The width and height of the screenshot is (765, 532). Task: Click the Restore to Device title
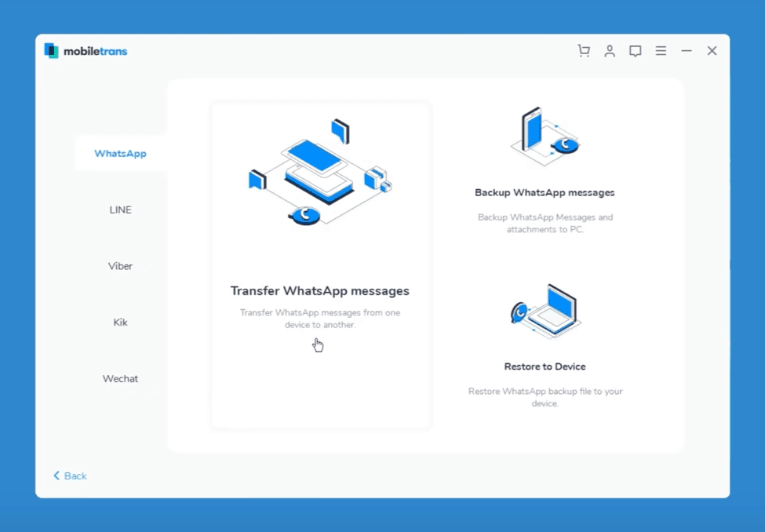tap(545, 366)
